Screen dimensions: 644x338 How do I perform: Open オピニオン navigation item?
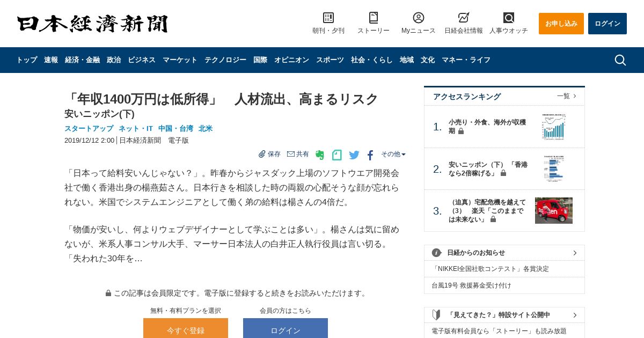(x=291, y=60)
